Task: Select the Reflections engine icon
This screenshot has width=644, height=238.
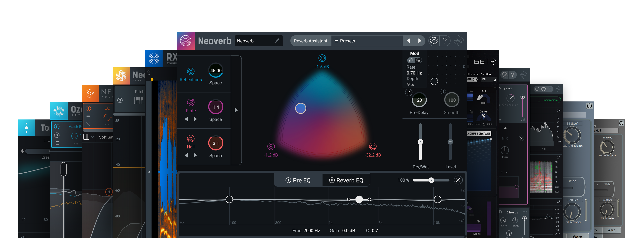Action: pyautogui.click(x=191, y=72)
